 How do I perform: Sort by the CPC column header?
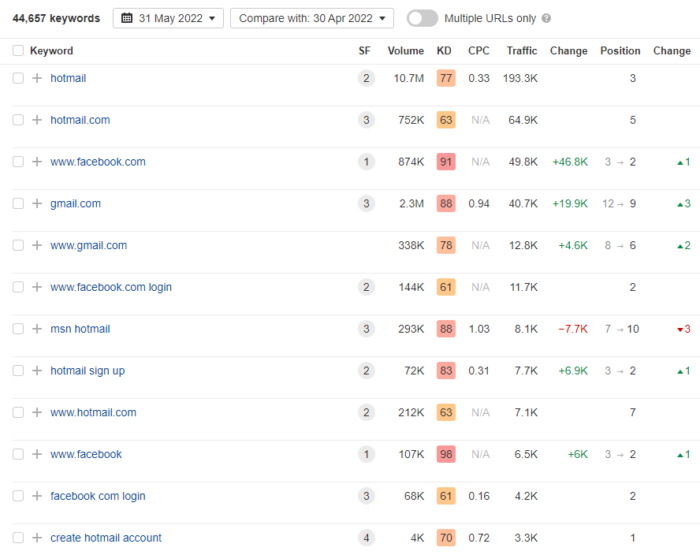(x=479, y=51)
